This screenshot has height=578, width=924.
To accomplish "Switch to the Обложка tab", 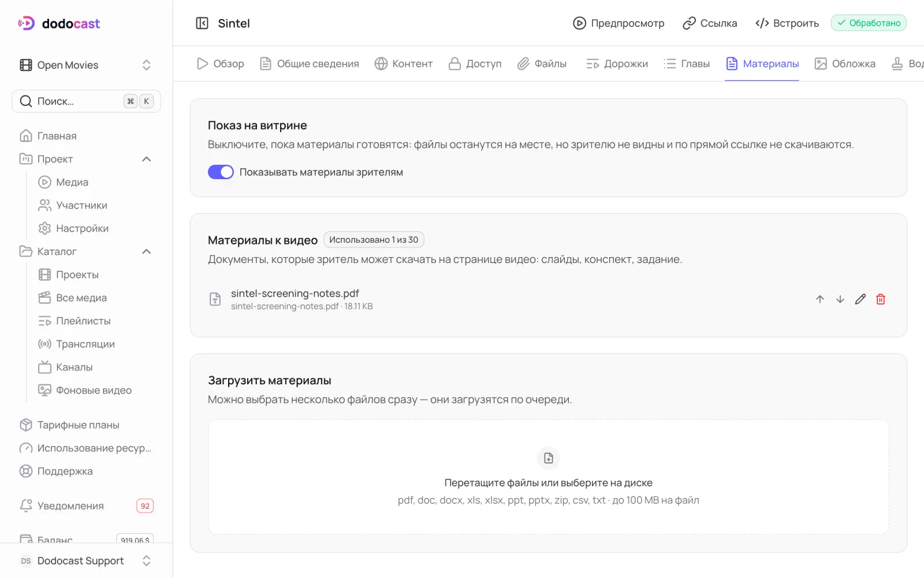I will [x=845, y=64].
